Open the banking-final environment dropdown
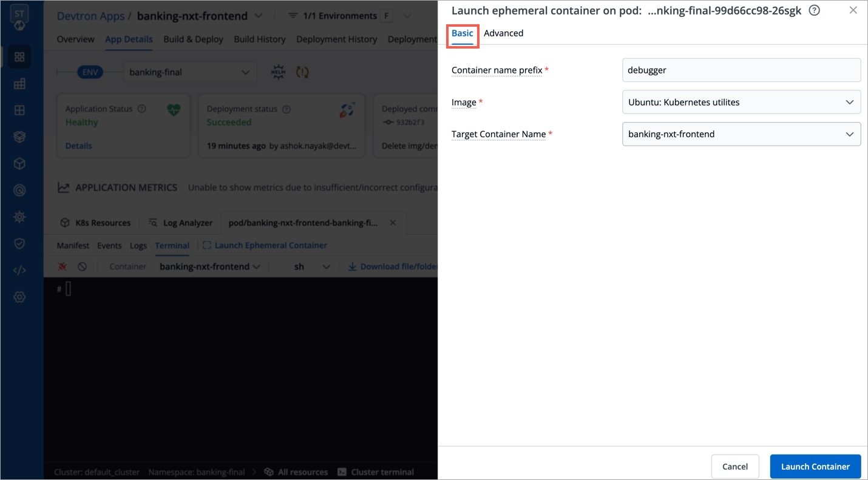 pos(189,72)
